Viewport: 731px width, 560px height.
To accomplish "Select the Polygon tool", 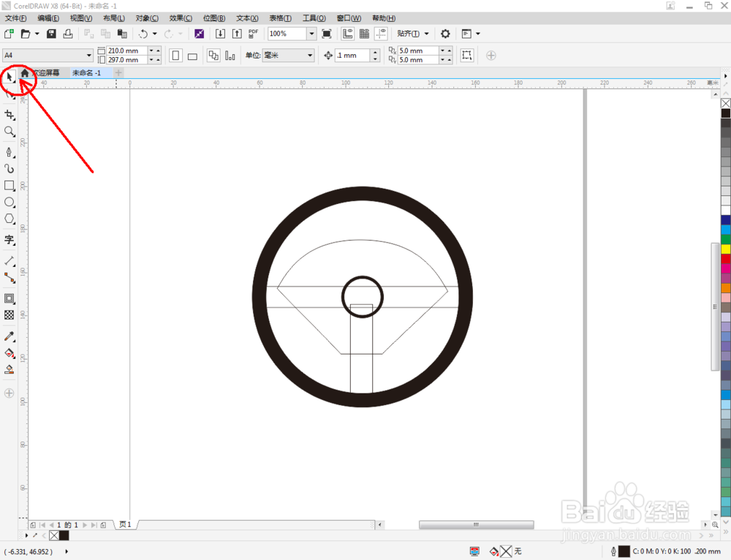I will click(10, 219).
